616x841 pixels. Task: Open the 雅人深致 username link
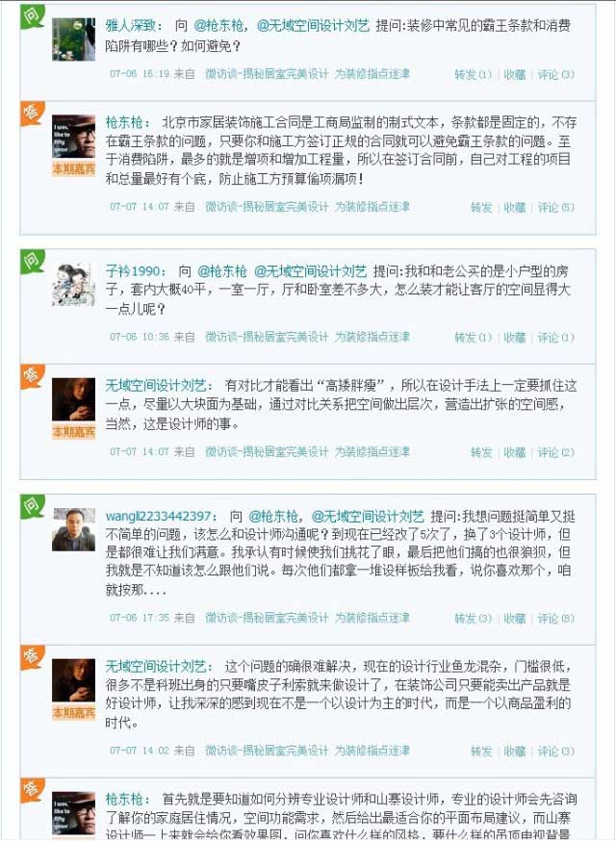(x=130, y=25)
